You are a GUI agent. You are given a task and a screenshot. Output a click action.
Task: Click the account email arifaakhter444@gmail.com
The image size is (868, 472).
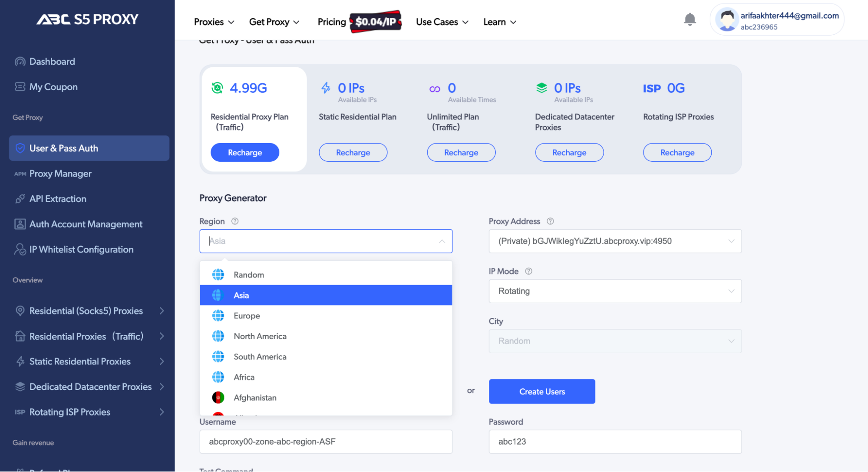pos(789,16)
